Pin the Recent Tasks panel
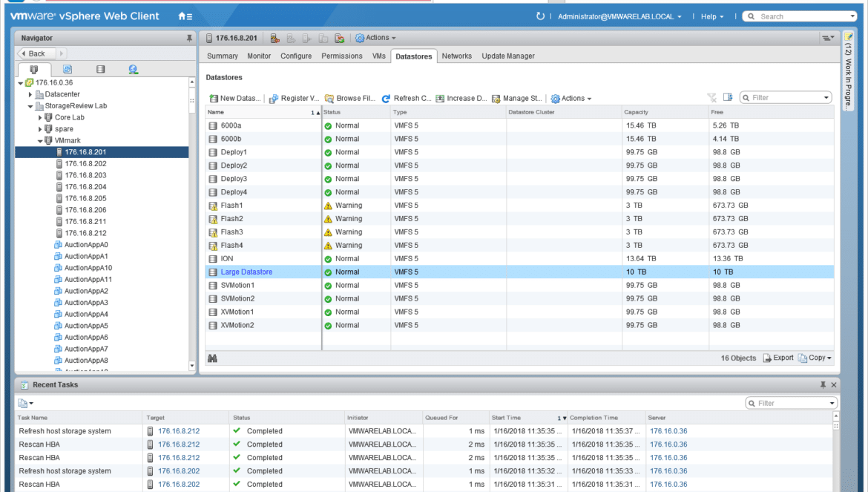The height and width of the screenshot is (492, 868). [823, 384]
